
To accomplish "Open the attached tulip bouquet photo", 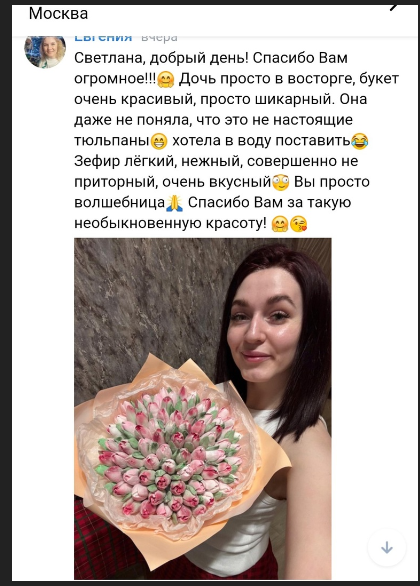I will pos(203,408).
